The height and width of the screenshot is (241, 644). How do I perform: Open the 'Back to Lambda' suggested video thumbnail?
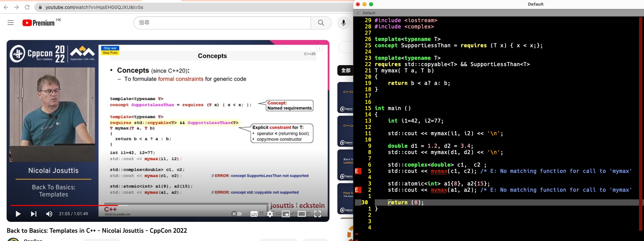pos(345,165)
